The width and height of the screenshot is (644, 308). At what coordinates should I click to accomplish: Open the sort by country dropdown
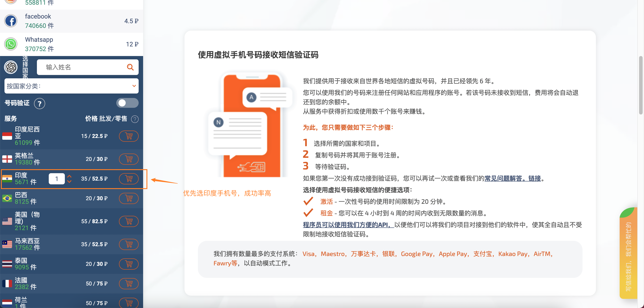[72, 86]
